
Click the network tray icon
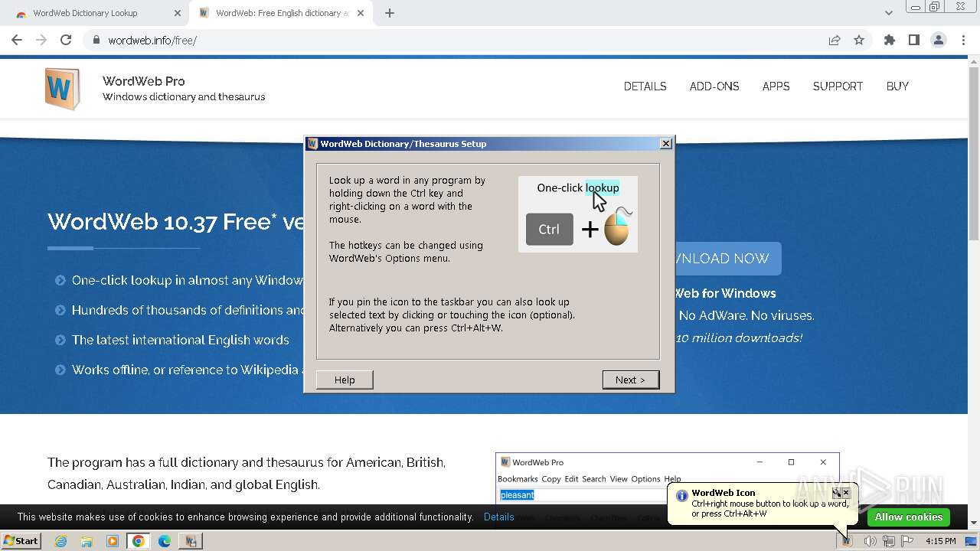pyautogui.click(x=889, y=541)
